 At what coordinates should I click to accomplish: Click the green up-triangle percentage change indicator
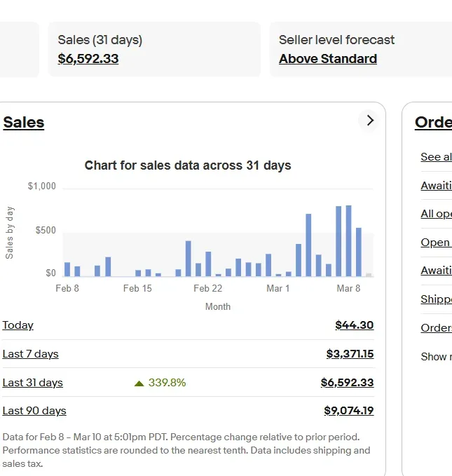[x=139, y=383]
